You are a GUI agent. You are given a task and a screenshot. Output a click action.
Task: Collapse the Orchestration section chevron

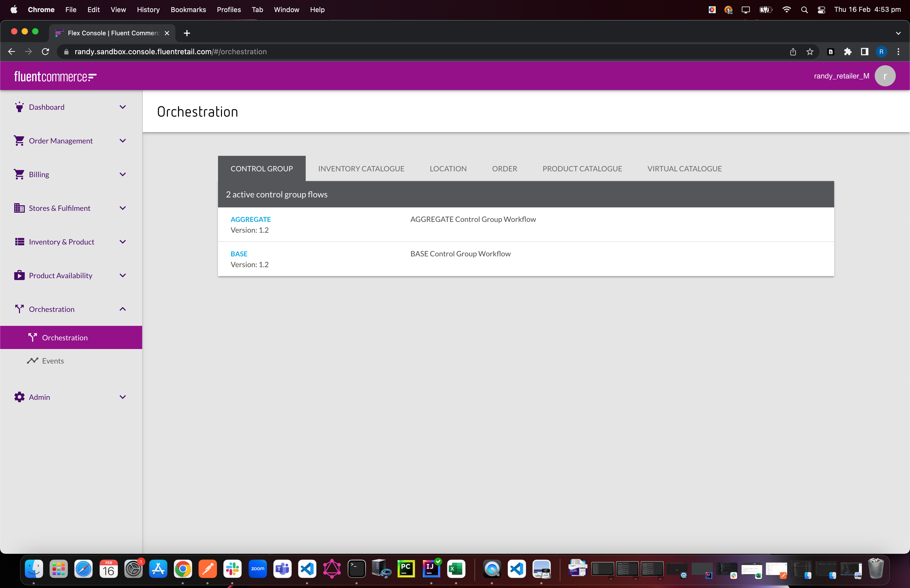pos(123,309)
